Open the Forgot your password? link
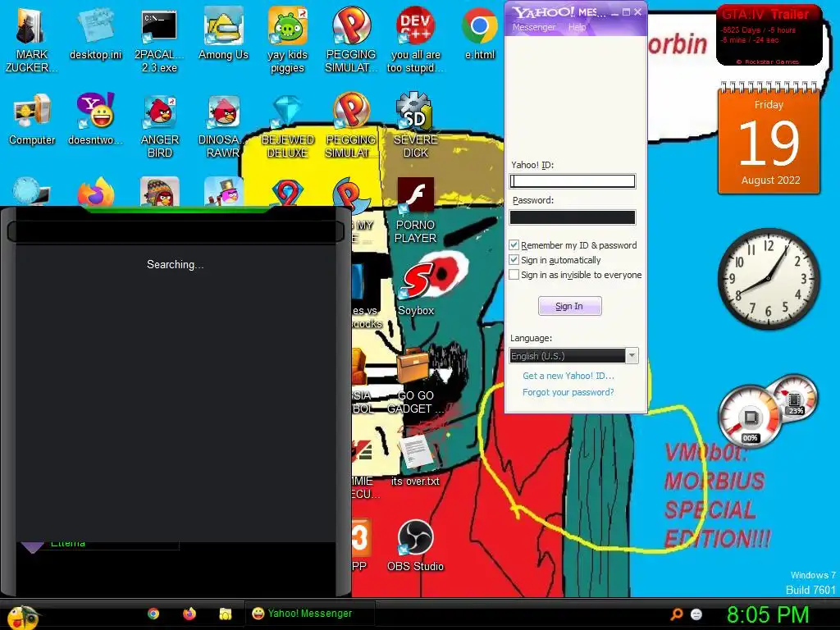This screenshot has width=840, height=630. pos(568,392)
